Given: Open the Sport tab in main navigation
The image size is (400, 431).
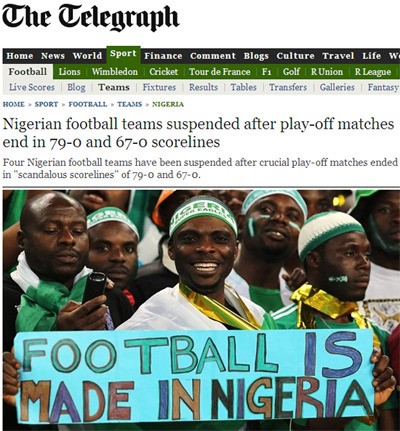Looking at the screenshot, I should click(123, 55).
